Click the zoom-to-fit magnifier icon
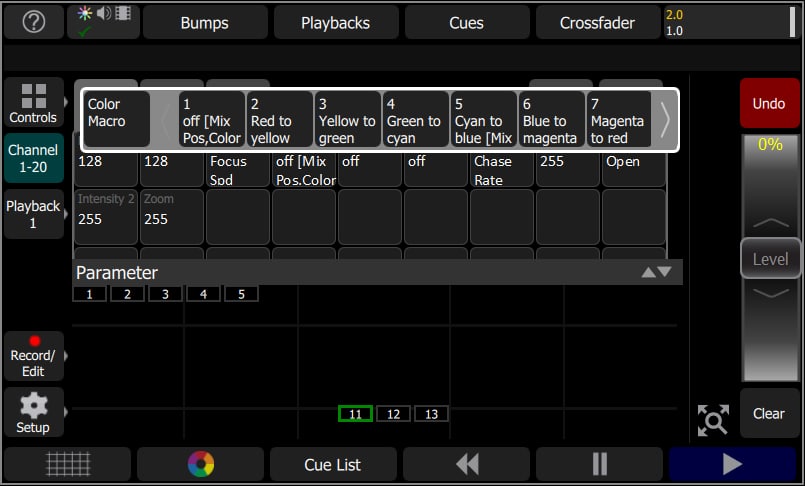This screenshot has height=486, width=805. pyautogui.click(x=712, y=420)
